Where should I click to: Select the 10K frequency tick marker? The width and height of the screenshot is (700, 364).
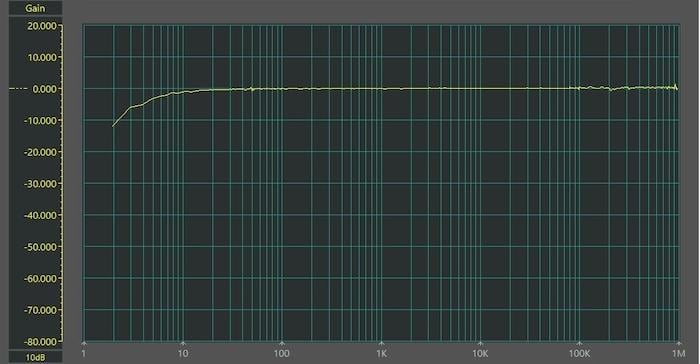[x=480, y=343]
